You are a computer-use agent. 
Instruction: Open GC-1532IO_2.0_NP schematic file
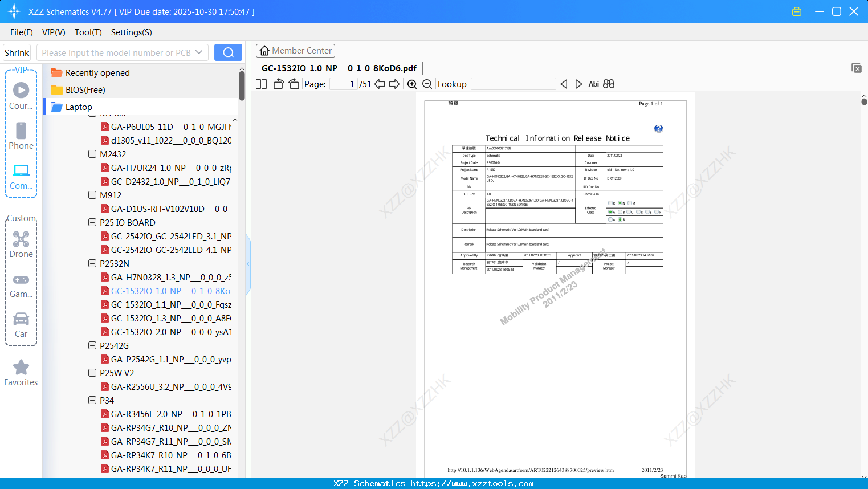coord(166,332)
